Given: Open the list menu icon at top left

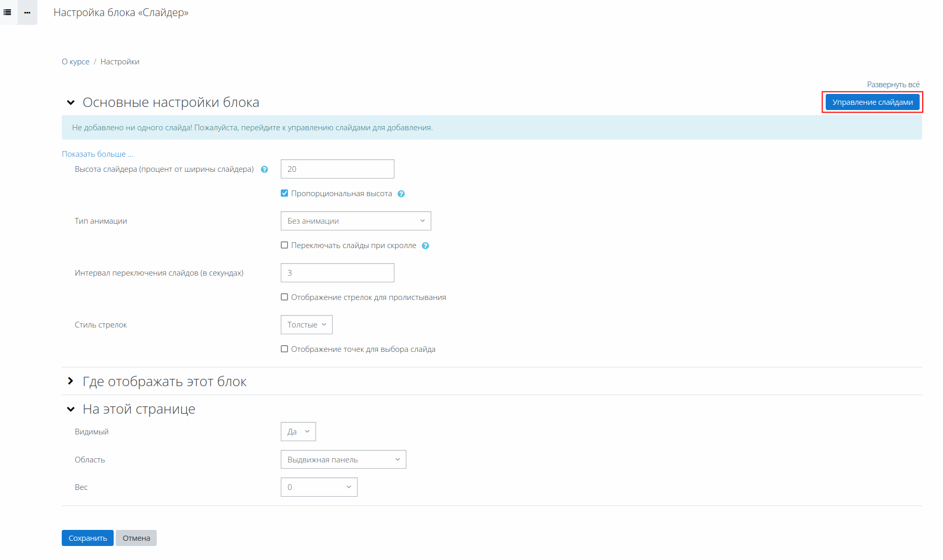Looking at the screenshot, I should 7,12.
